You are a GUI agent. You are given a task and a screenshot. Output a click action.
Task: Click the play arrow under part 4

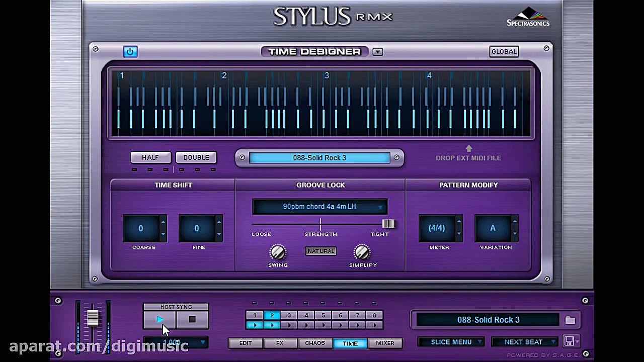click(x=306, y=325)
